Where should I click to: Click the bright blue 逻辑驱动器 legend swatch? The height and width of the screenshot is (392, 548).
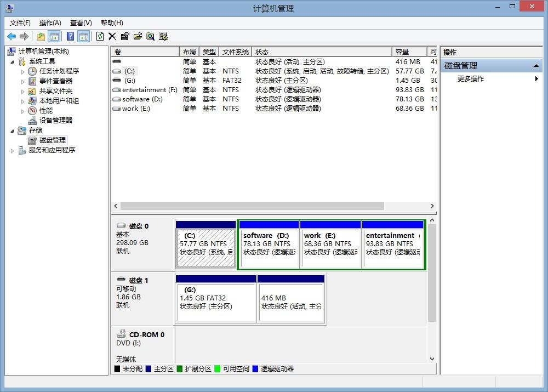click(x=255, y=369)
